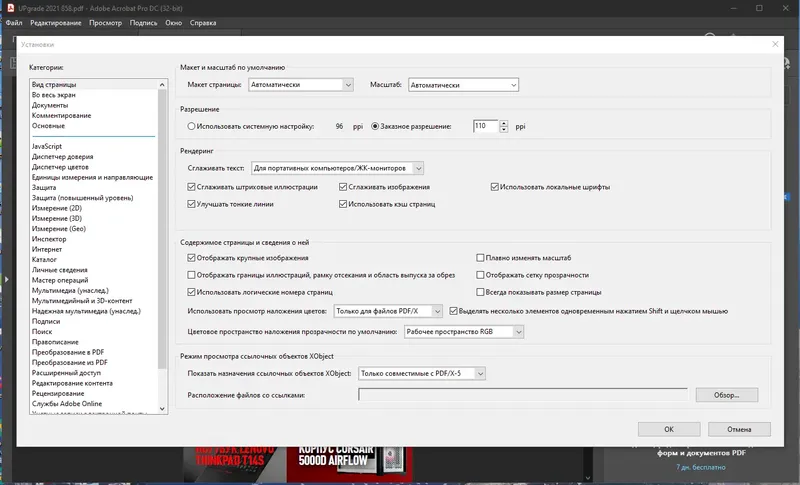This screenshot has height=485, width=800.
Task: Enable Всегда показывать размер страницы checkbox
Action: click(480, 292)
